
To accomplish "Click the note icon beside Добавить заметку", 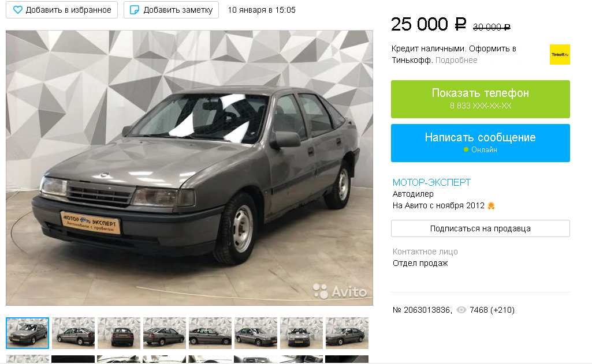I will [x=135, y=10].
